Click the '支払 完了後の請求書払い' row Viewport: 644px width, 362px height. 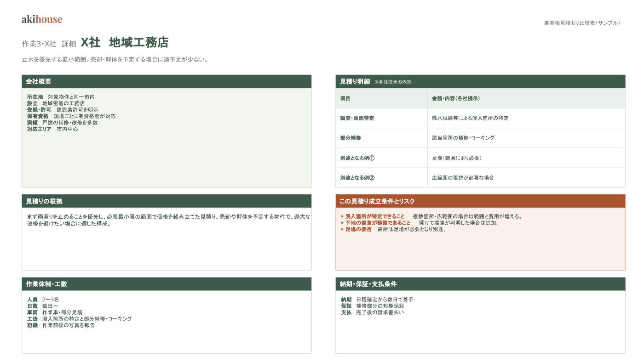[x=373, y=312]
